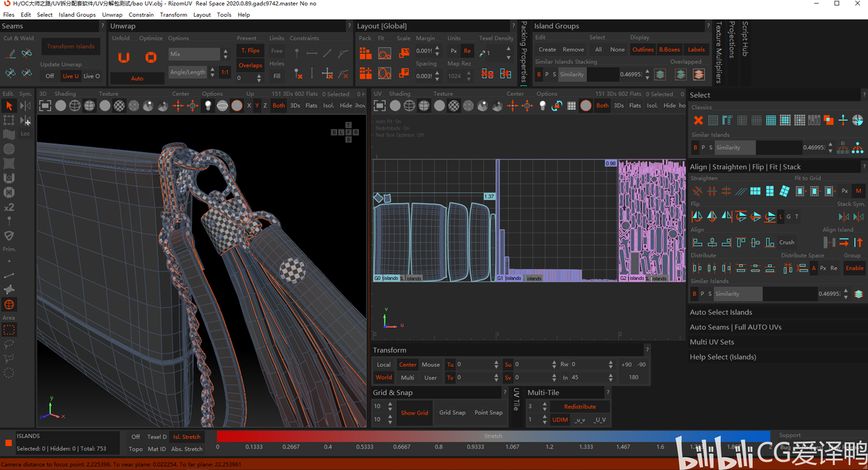Click the orange X deselect icon in Select panel
Image resolution: width=868 pixels, height=470 pixels.
pyautogui.click(x=698, y=120)
